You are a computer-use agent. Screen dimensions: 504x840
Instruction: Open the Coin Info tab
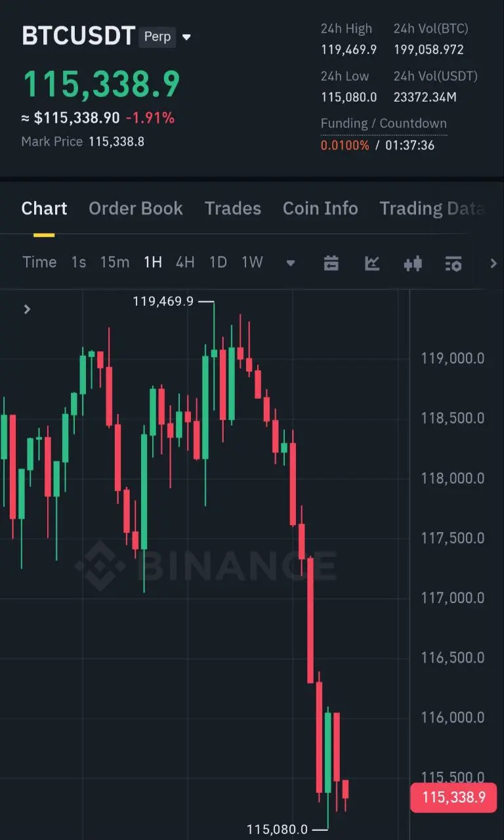click(x=320, y=209)
